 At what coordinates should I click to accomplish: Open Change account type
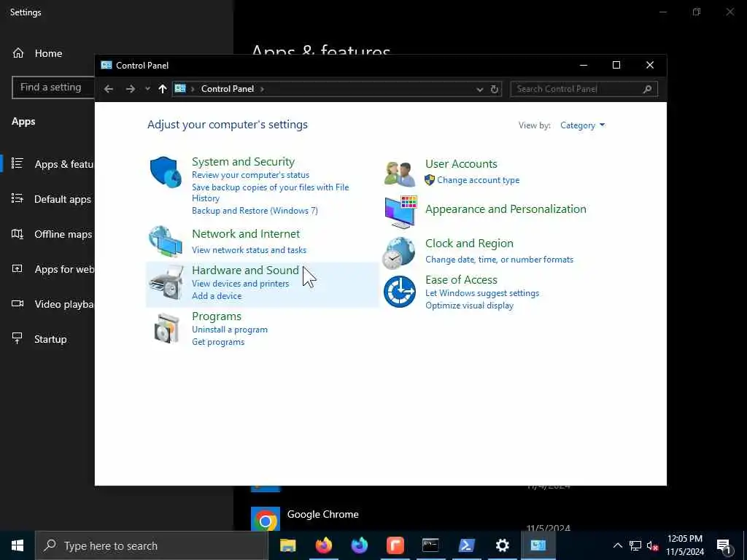coord(479,180)
